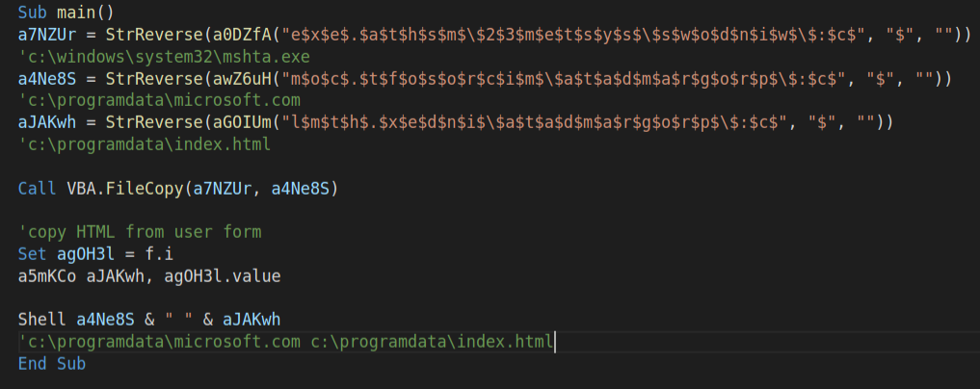Click the 'Sub main()' declaration line

point(66,12)
